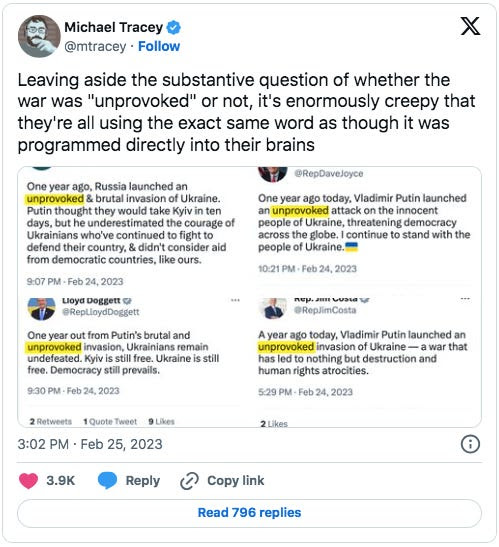The width and height of the screenshot is (499, 547).
Task: Open the tweet info circle icon
Action: pos(470,444)
